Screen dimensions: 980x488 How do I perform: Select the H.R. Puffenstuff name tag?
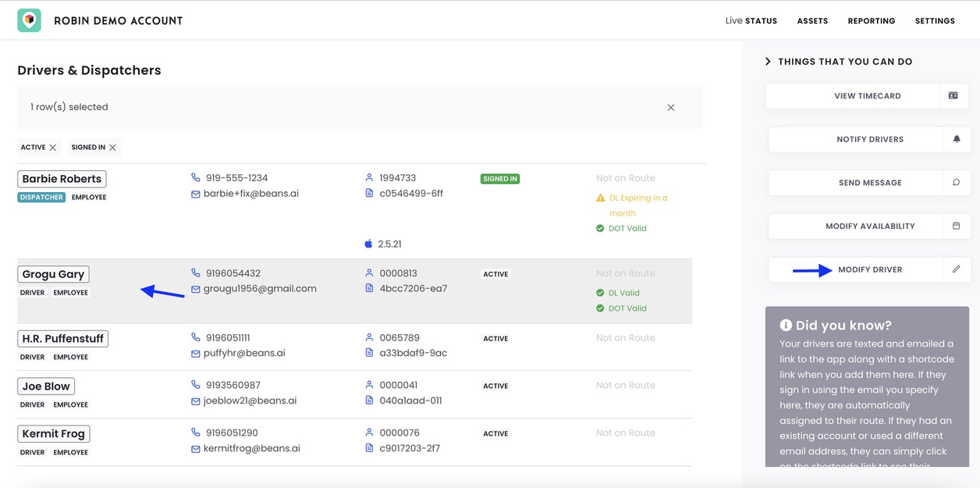63,339
